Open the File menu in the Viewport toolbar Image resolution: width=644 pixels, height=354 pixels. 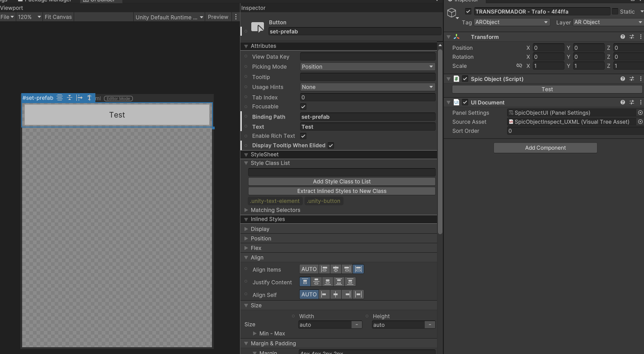pos(7,17)
